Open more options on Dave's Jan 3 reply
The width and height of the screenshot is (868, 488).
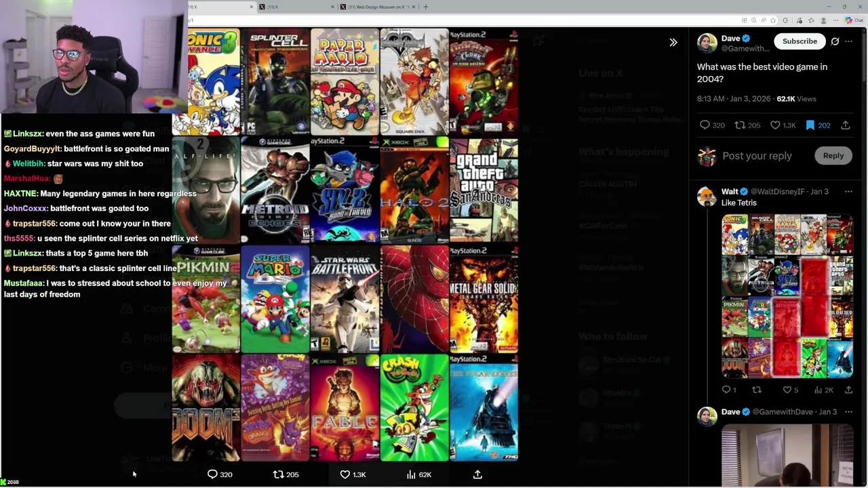pos(848,412)
